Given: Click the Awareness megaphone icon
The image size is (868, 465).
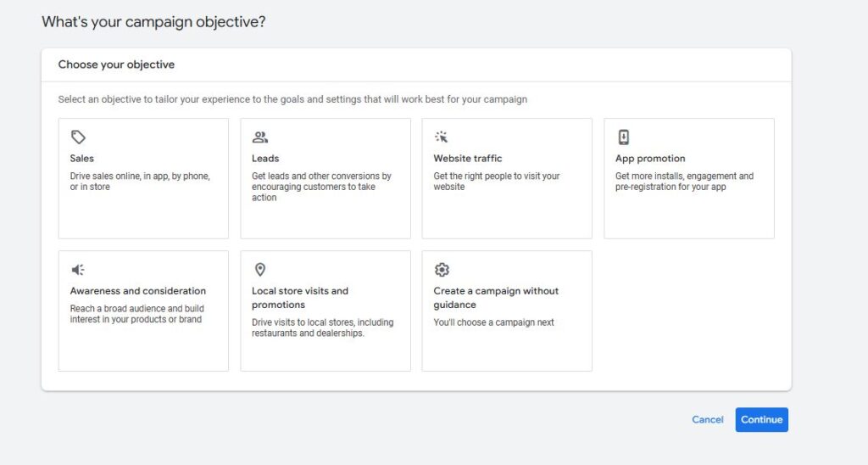Looking at the screenshot, I should pyautogui.click(x=78, y=270).
